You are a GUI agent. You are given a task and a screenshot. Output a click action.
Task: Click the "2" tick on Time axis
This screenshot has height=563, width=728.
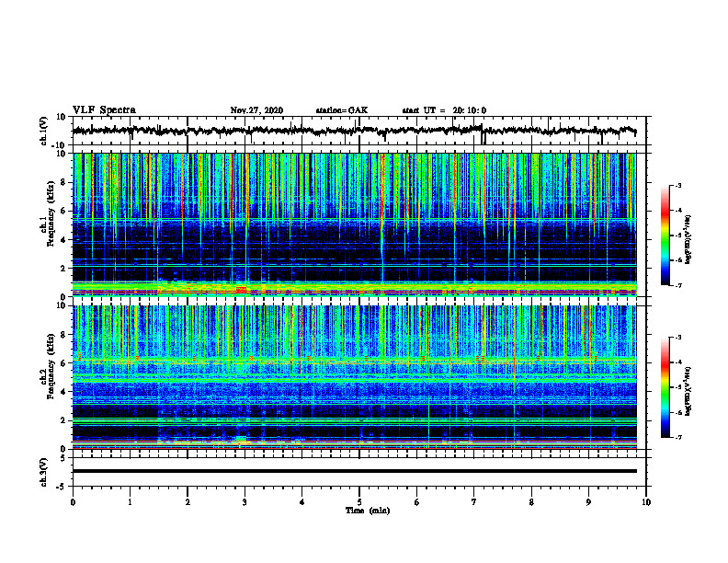[x=188, y=502]
